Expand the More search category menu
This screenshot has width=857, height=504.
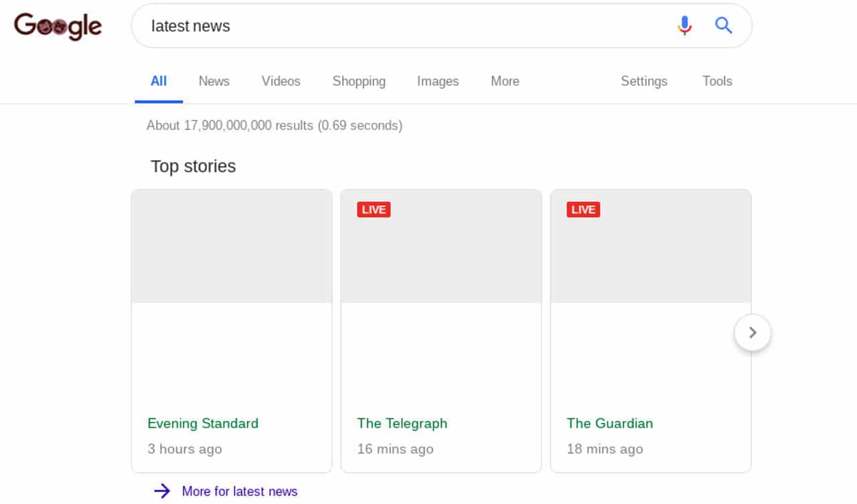pos(505,81)
